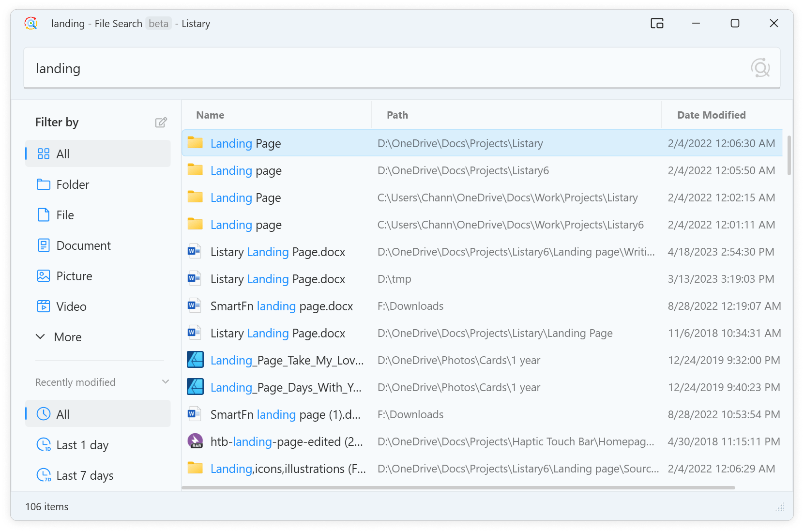This screenshot has width=804, height=532.
Task: Click date 2/4/2022 12:05:50 AM
Action: click(721, 170)
